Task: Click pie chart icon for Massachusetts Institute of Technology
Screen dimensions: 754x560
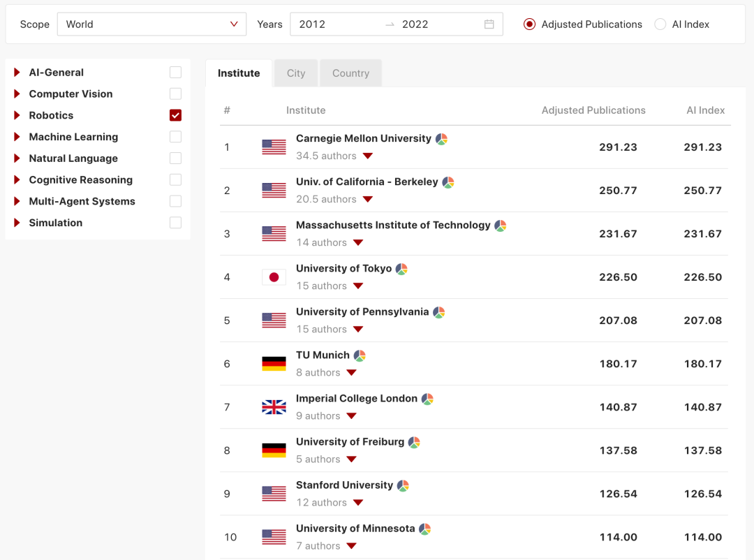Action: pyautogui.click(x=501, y=226)
